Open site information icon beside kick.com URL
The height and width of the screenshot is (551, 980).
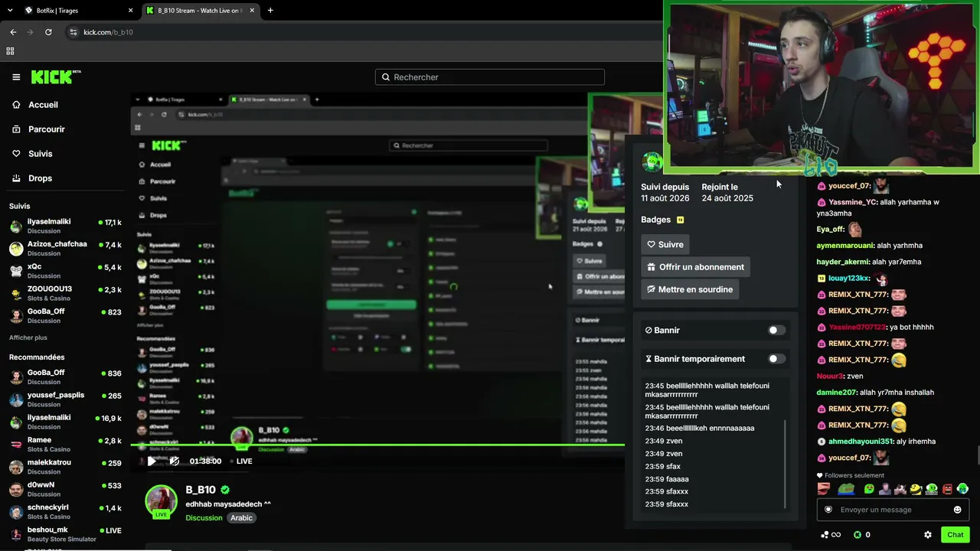73,32
